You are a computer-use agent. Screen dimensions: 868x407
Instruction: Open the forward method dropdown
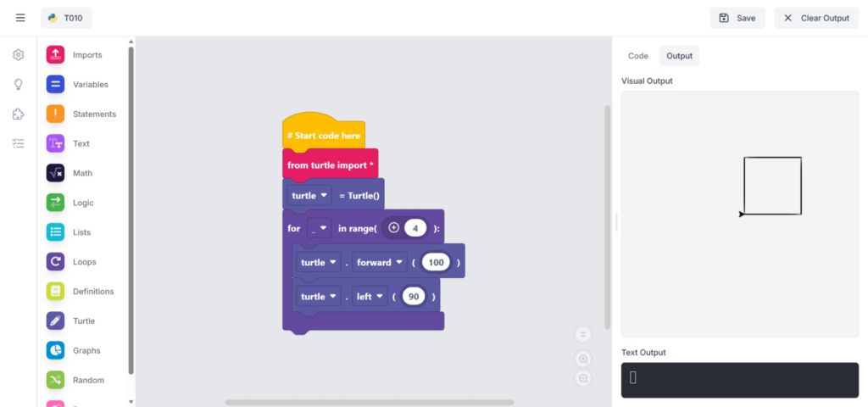pyautogui.click(x=379, y=263)
